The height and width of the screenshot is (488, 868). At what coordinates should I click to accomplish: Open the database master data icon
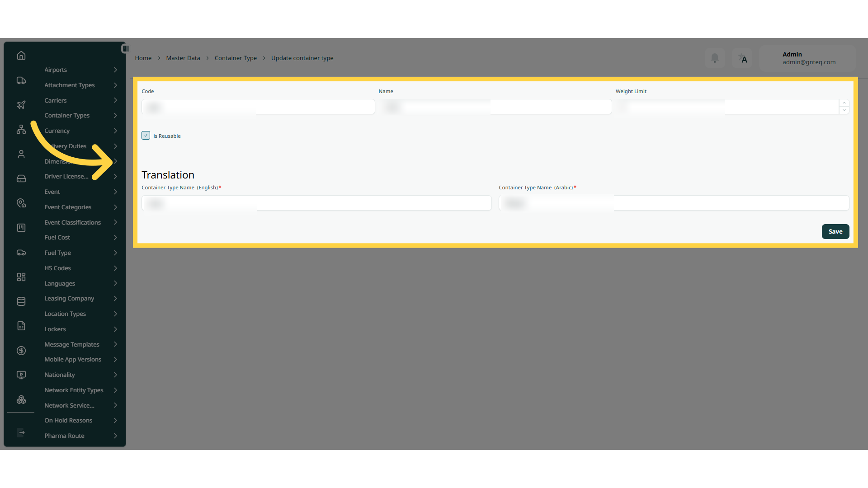21,301
